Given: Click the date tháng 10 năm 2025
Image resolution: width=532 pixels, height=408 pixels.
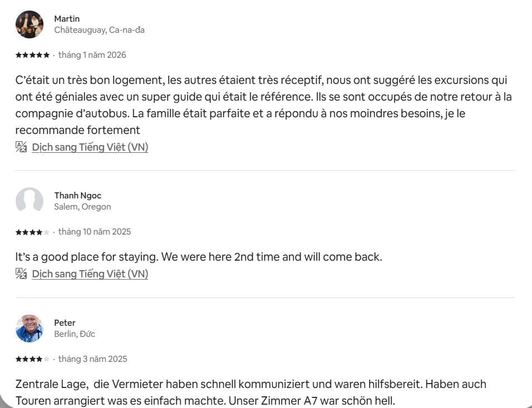Looking at the screenshot, I should (95, 232).
